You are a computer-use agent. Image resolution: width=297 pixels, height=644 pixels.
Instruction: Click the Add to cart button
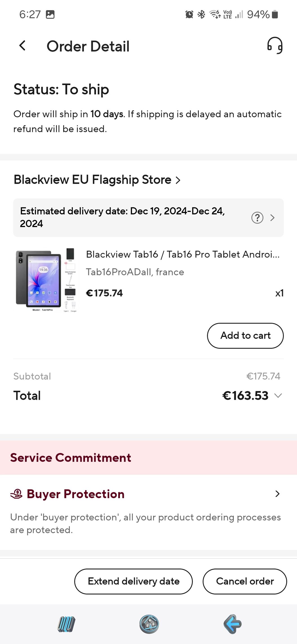click(x=245, y=336)
